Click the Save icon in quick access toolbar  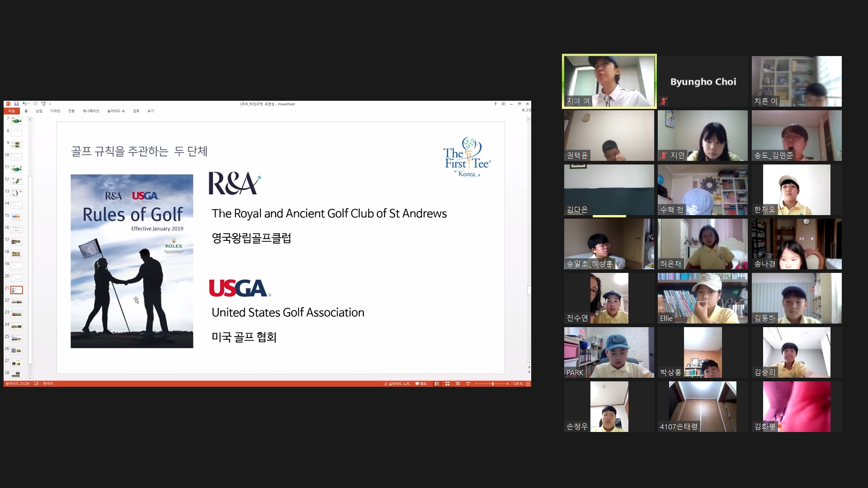coord(16,104)
